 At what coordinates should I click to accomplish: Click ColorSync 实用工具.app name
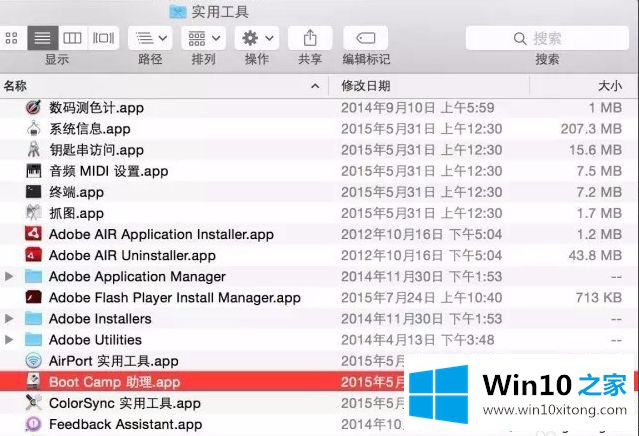(125, 403)
